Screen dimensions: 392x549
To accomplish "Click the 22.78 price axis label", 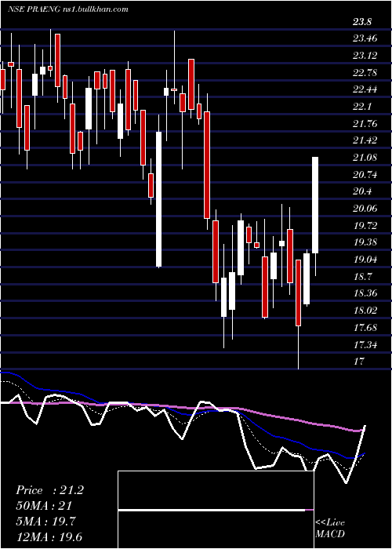I will pos(365,73).
